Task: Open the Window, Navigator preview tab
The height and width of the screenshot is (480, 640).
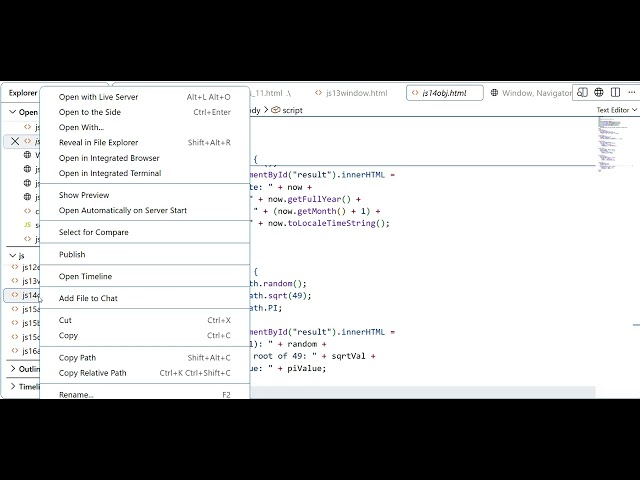Action: click(x=531, y=93)
